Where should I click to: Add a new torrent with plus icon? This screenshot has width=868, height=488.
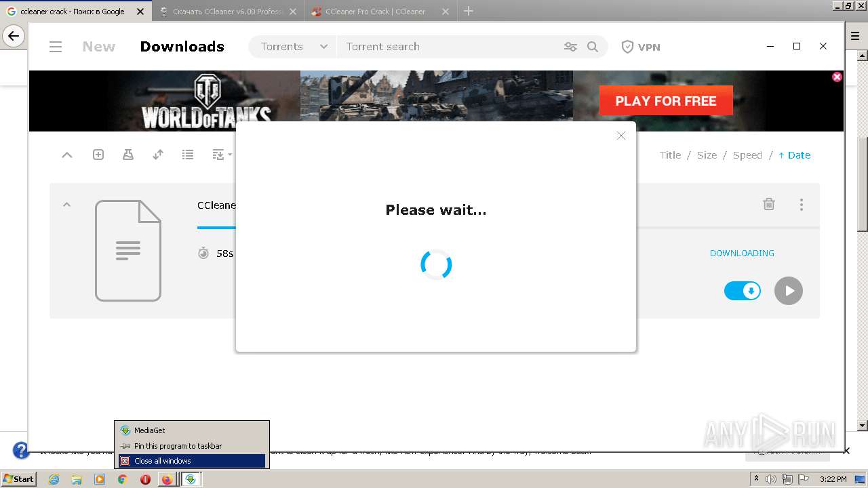pyautogui.click(x=98, y=155)
